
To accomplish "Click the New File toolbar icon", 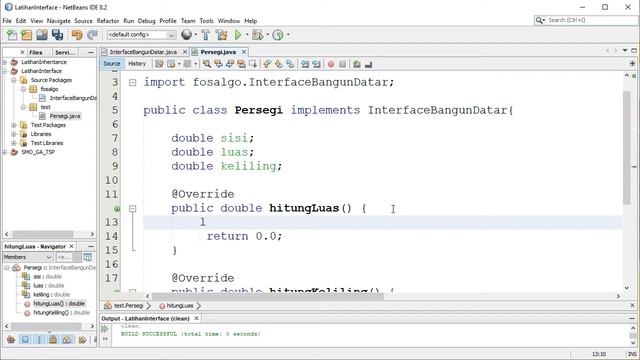I will (x=12, y=35).
